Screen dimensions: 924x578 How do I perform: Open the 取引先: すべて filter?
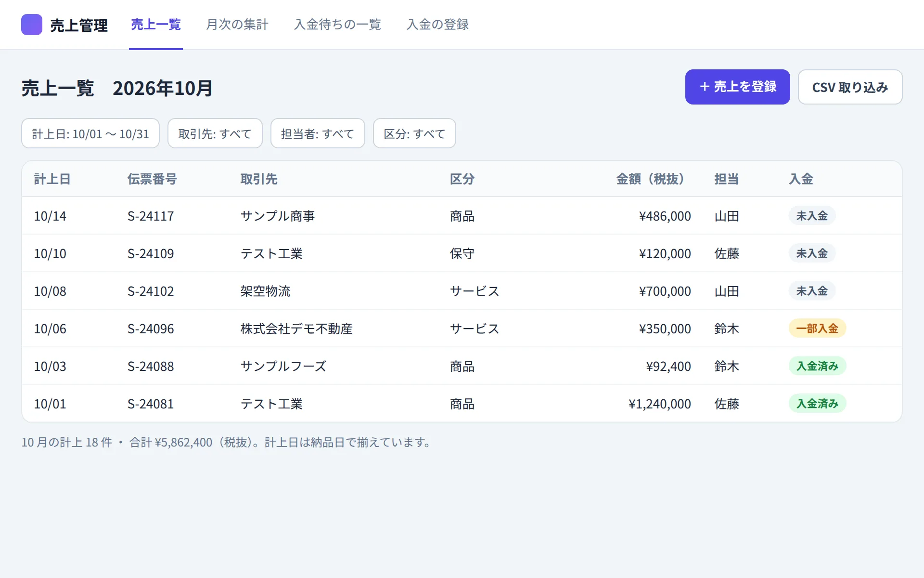point(215,133)
